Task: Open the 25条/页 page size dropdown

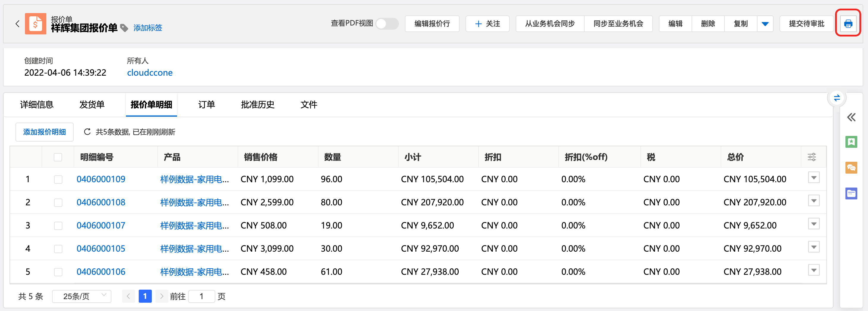Action: click(82, 296)
